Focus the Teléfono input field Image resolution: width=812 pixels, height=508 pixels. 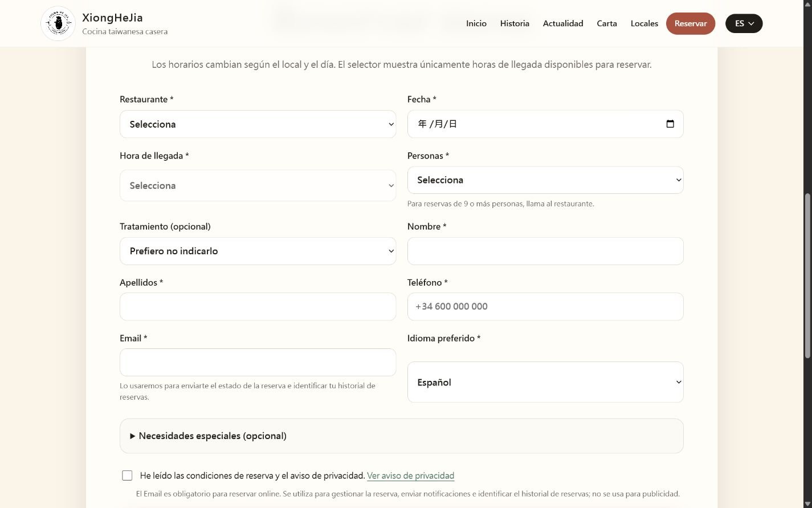[x=545, y=307]
